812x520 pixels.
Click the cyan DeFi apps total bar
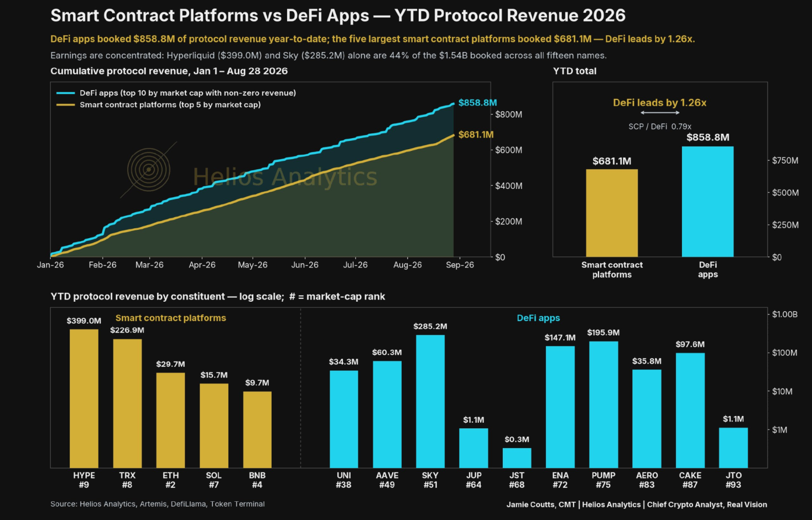(707, 202)
